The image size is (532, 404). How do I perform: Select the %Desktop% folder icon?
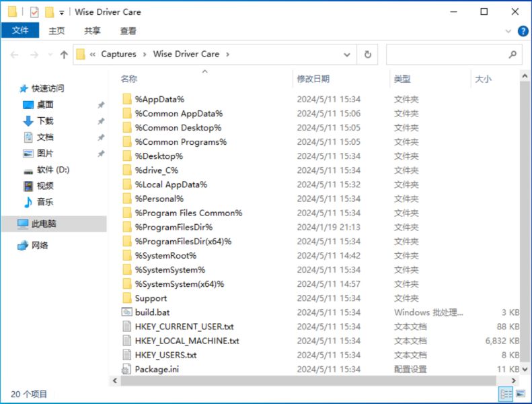[127, 156]
